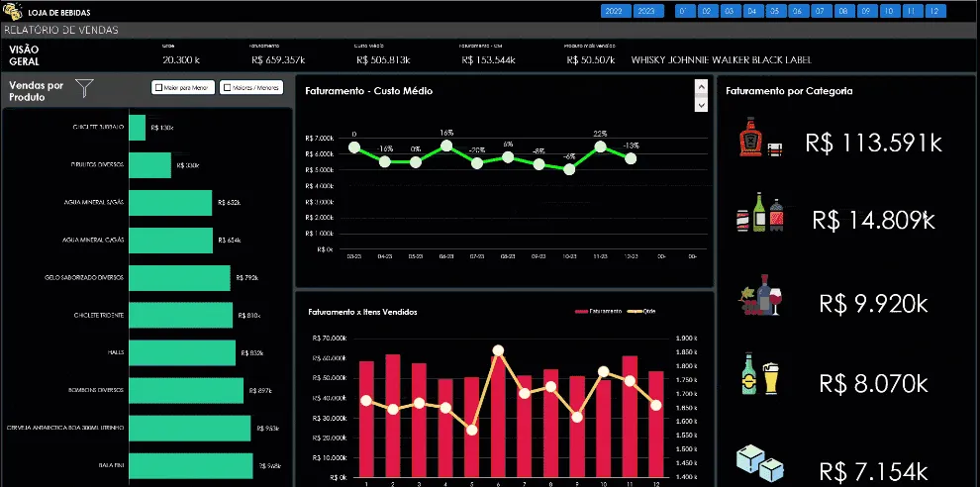Select the beer bottle and mug icon
Viewport: 980px width, 487px height.
760,374
